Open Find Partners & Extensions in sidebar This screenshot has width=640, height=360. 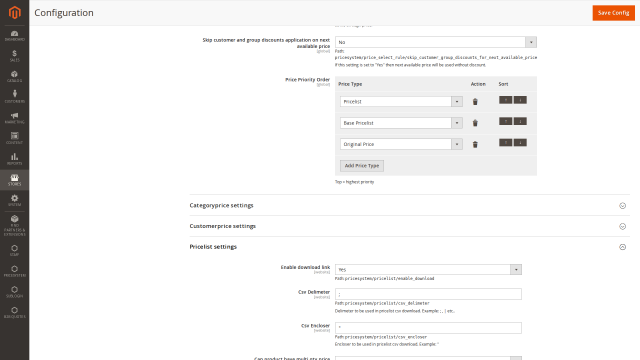point(14,226)
